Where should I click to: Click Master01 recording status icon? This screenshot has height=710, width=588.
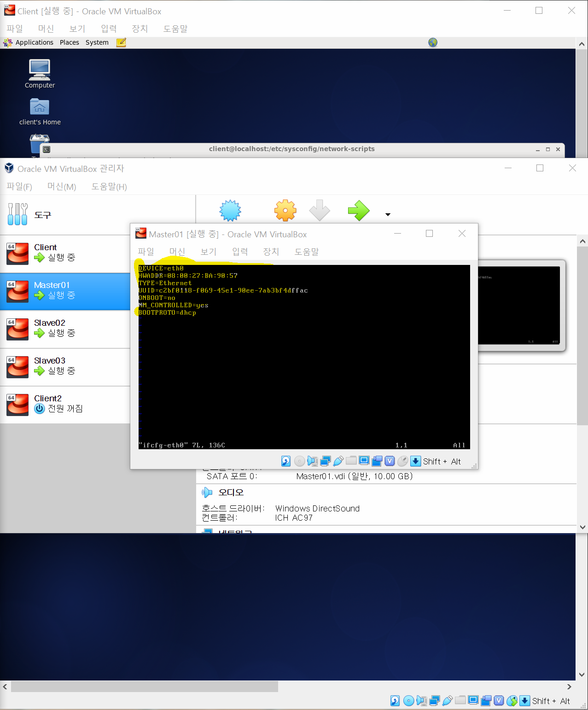click(377, 461)
